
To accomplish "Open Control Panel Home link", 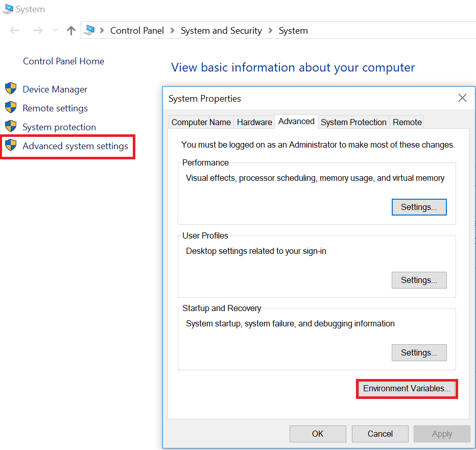I will [63, 61].
